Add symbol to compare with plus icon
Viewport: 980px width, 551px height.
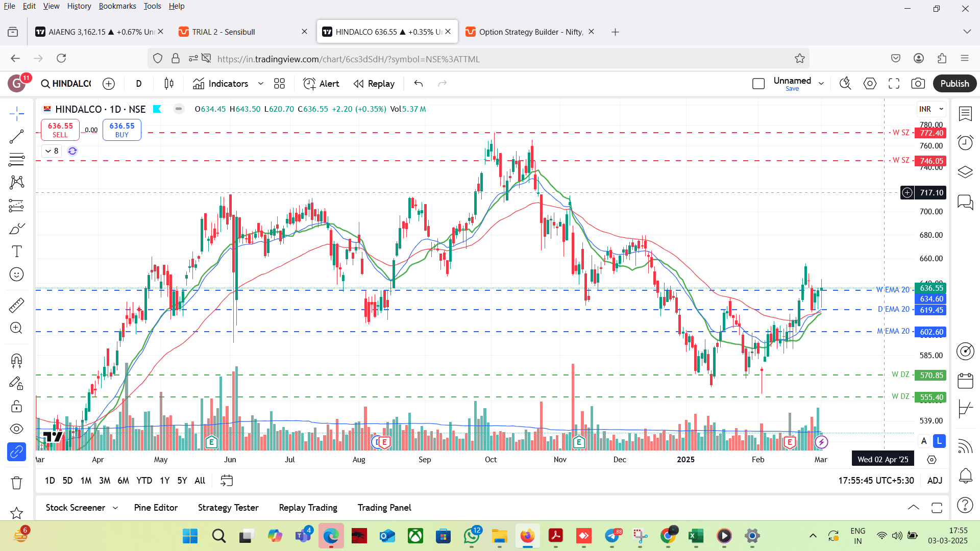(109, 84)
